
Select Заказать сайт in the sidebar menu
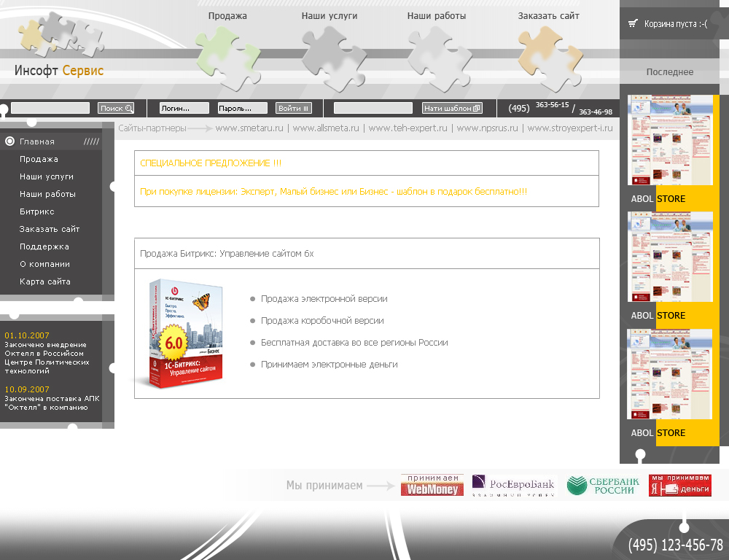(50, 229)
